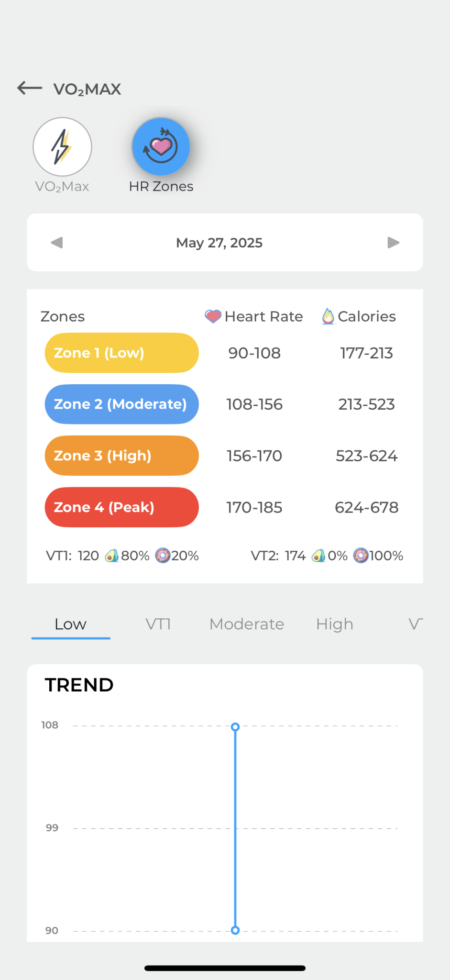Tap the Zone 1 (Low) yellow pill
450x980 pixels.
coord(121,353)
